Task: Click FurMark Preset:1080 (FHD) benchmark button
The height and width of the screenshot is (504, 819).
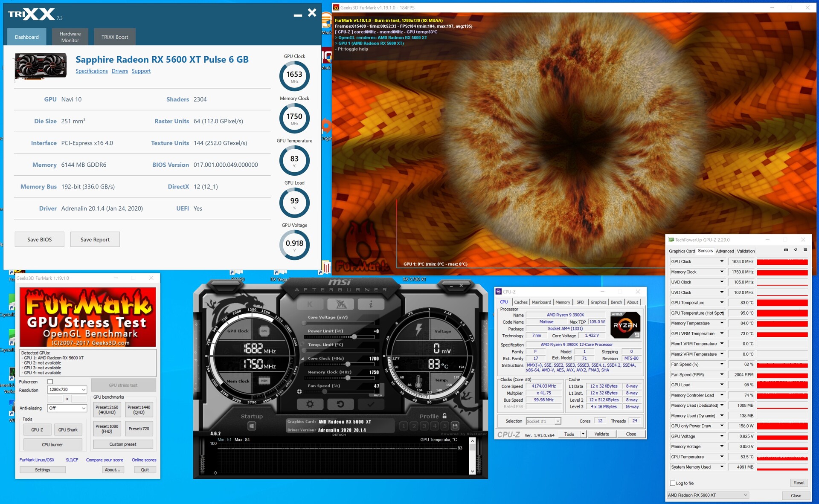Action: coord(107,429)
